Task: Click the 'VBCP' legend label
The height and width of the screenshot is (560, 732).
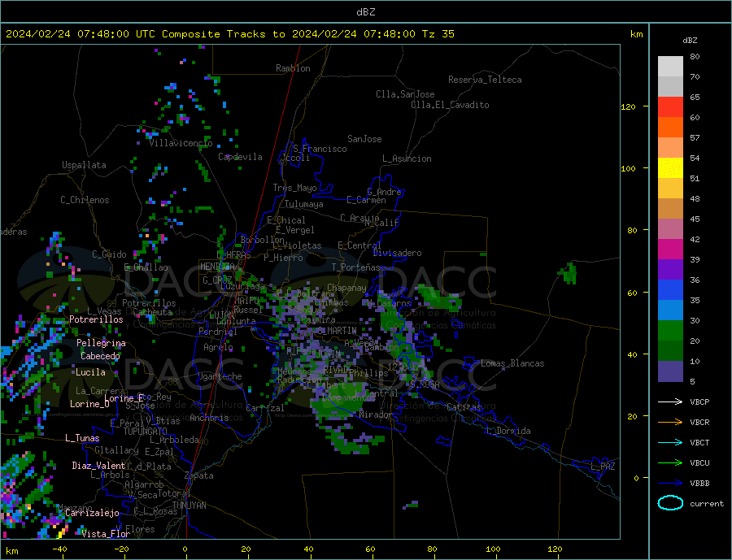Action: (x=699, y=402)
